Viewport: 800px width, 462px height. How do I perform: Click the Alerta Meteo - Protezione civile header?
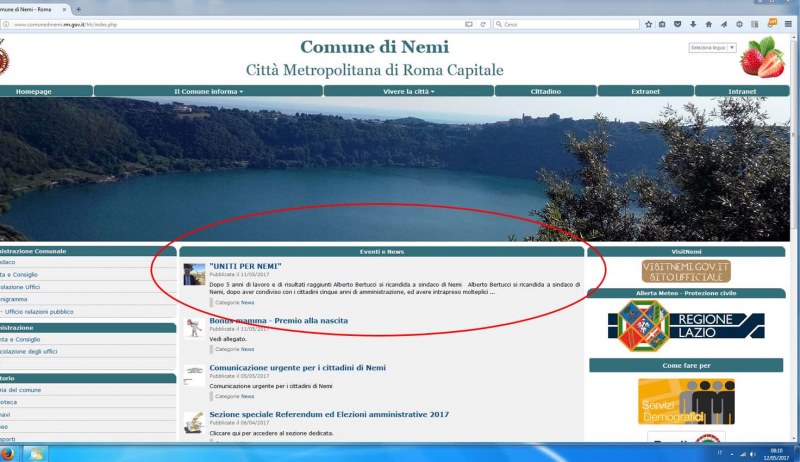[686, 293]
